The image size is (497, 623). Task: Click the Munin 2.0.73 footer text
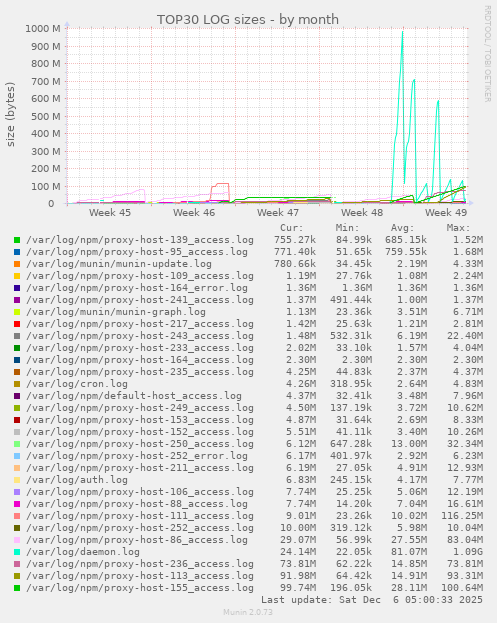(x=248, y=612)
